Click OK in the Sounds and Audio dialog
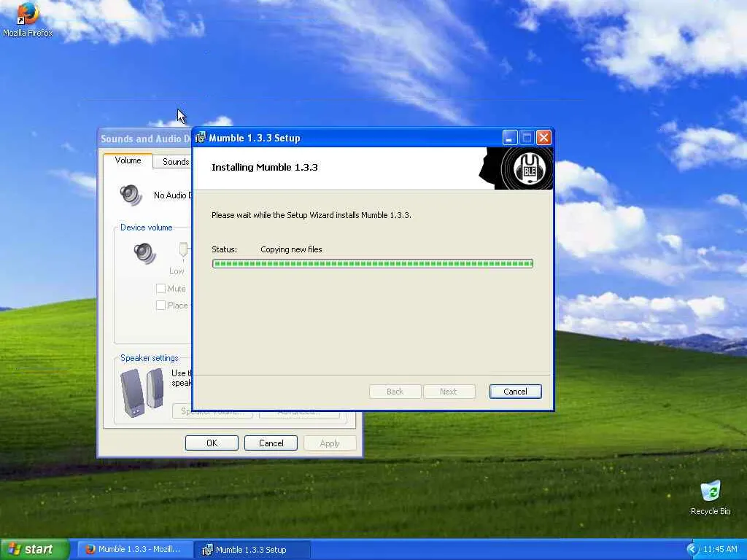Screen dimensions: 747x560 pos(212,443)
